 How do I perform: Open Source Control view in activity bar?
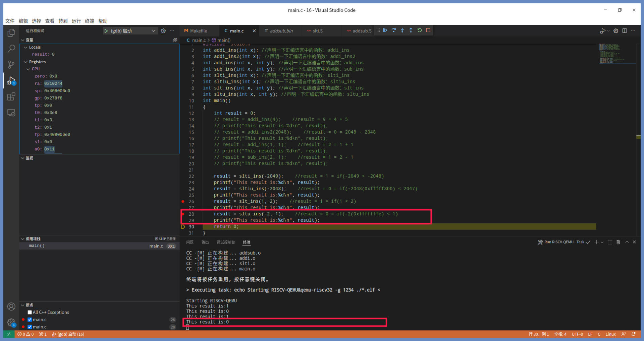[11, 64]
